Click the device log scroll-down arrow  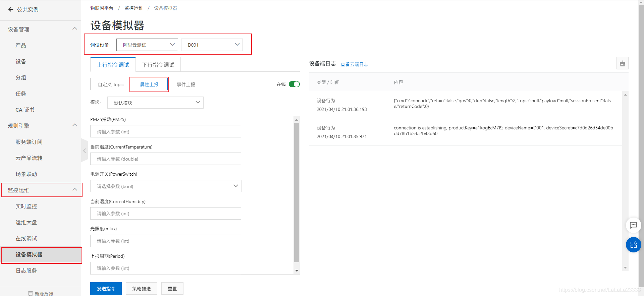(x=625, y=268)
